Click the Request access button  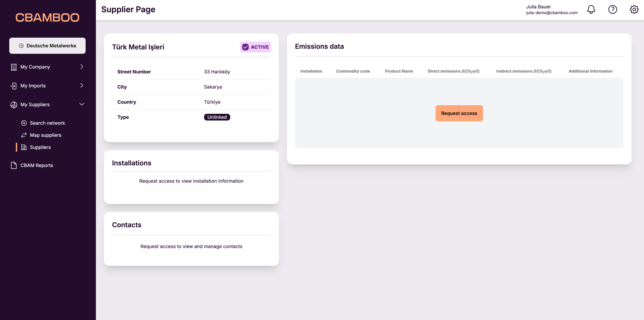pyautogui.click(x=459, y=113)
